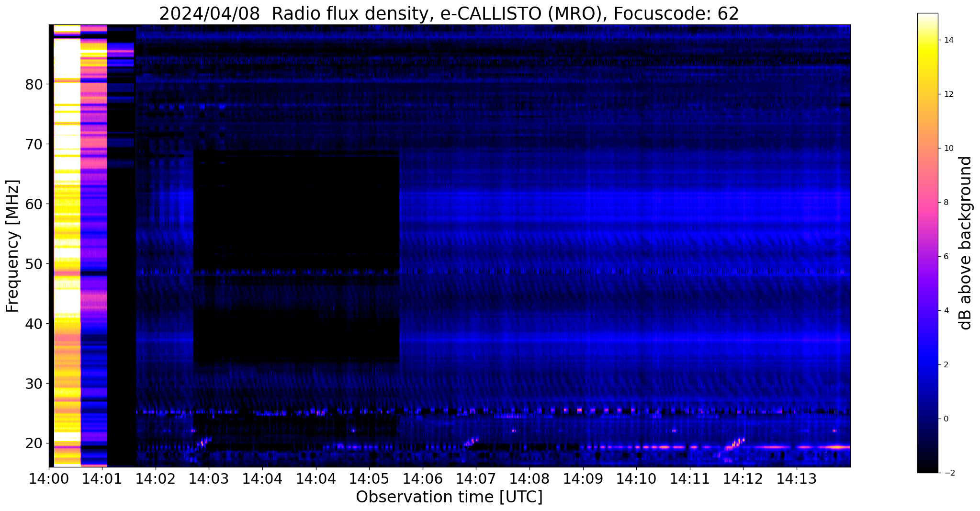Click the 20 MHz frequency tick label
The width and height of the screenshot is (980, 511).
34,443
